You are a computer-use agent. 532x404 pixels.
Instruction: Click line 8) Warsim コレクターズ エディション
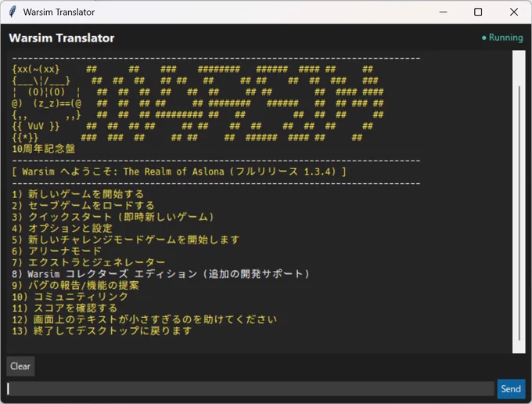point(161,274)
